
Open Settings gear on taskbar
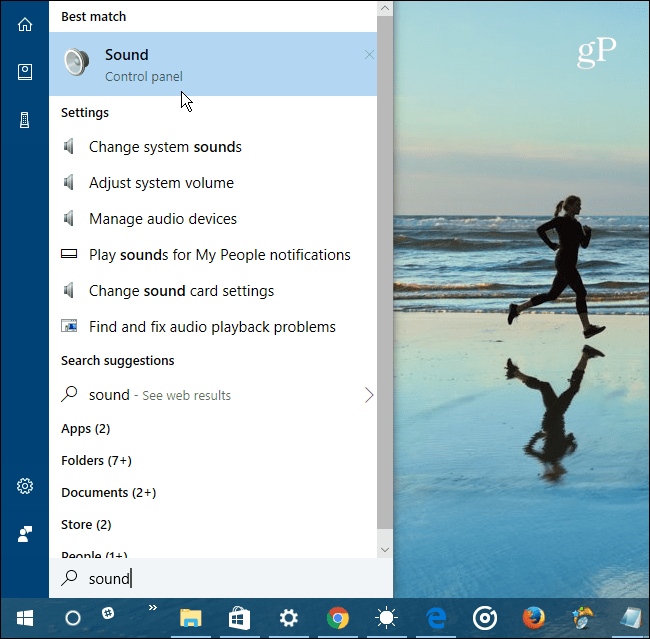[x=289, y=618]
